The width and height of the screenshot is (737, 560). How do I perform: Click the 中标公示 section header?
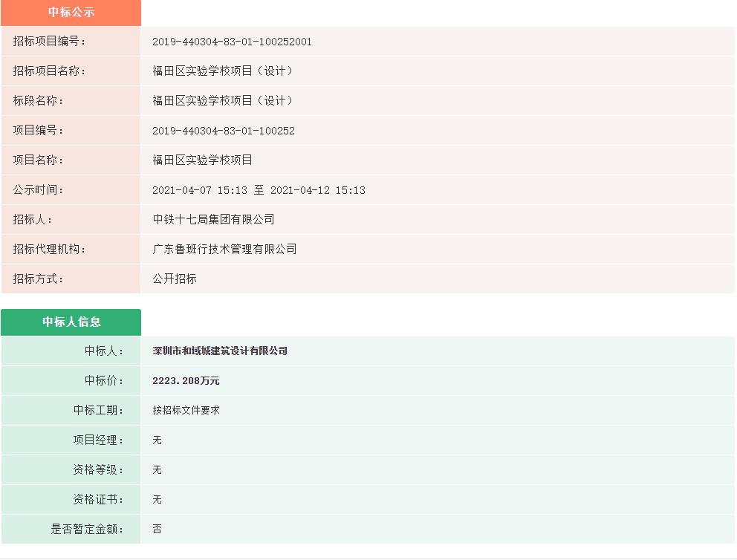point(71,13)
